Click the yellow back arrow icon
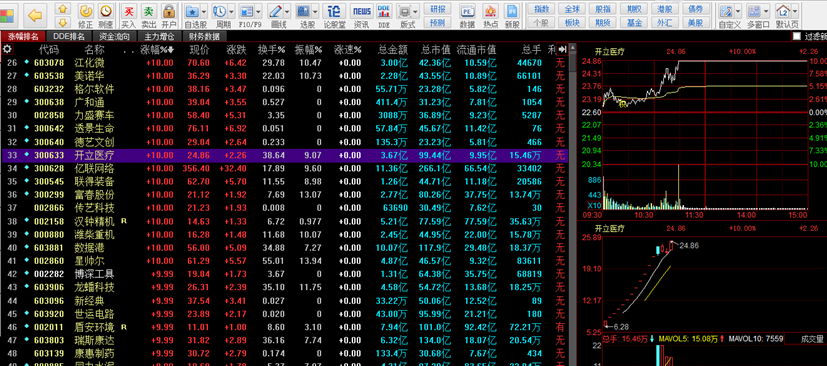 [35, 15]
